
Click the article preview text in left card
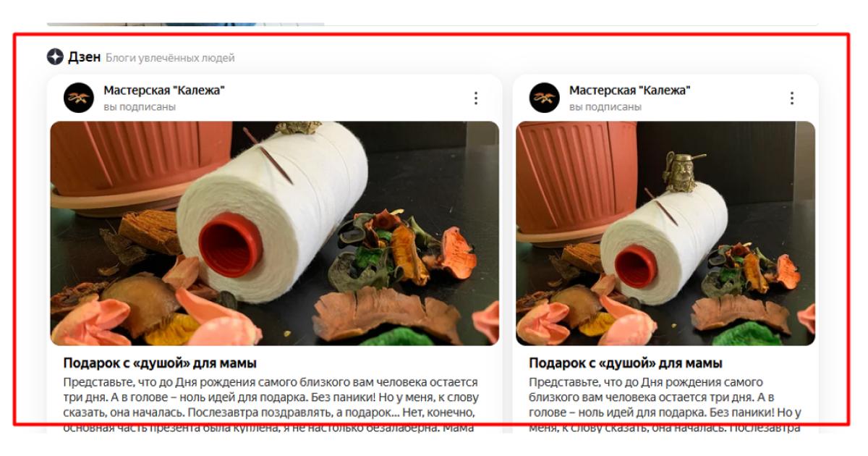pos(271,405)
